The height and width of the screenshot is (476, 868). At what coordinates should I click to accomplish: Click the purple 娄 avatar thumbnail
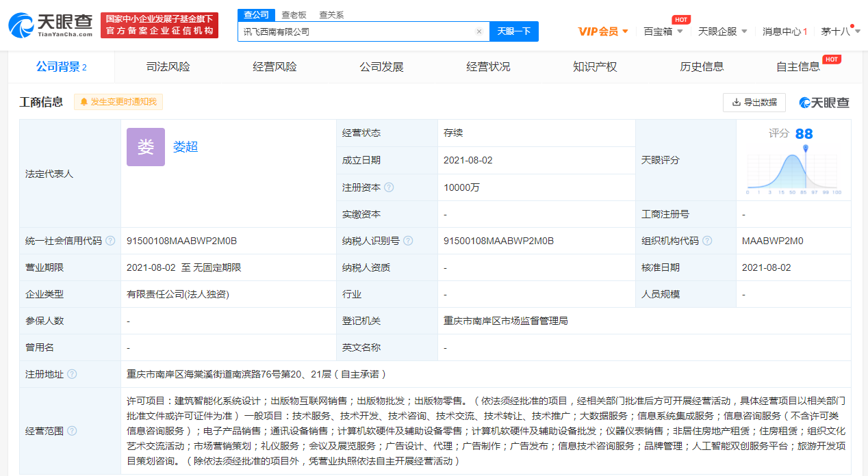[x=146, y=147]
